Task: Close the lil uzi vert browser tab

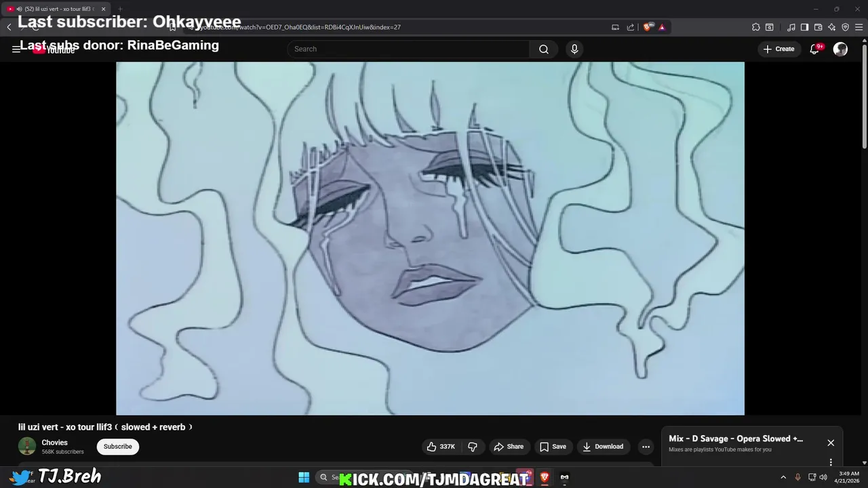Action: click(x=103, y=9)
